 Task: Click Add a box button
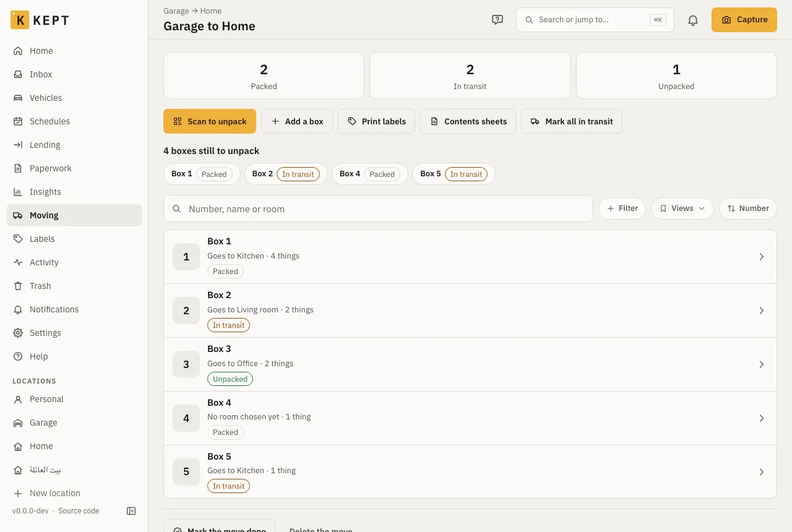click(x=297, y=121)
